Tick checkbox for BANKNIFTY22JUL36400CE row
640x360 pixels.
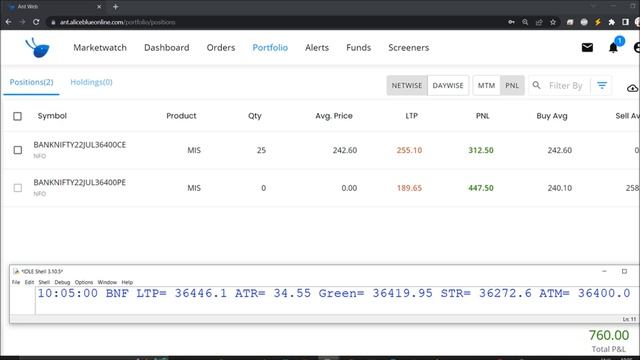[18, 150]
